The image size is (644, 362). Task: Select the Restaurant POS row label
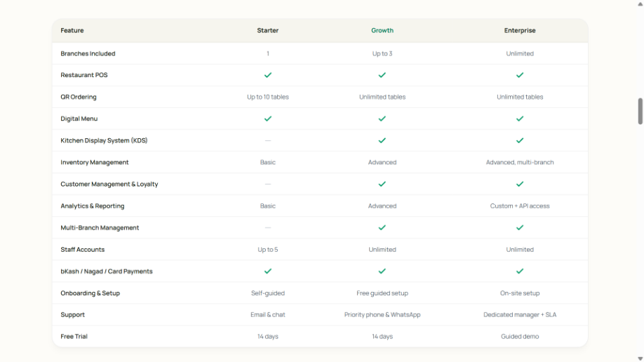[x=83, y=75]
